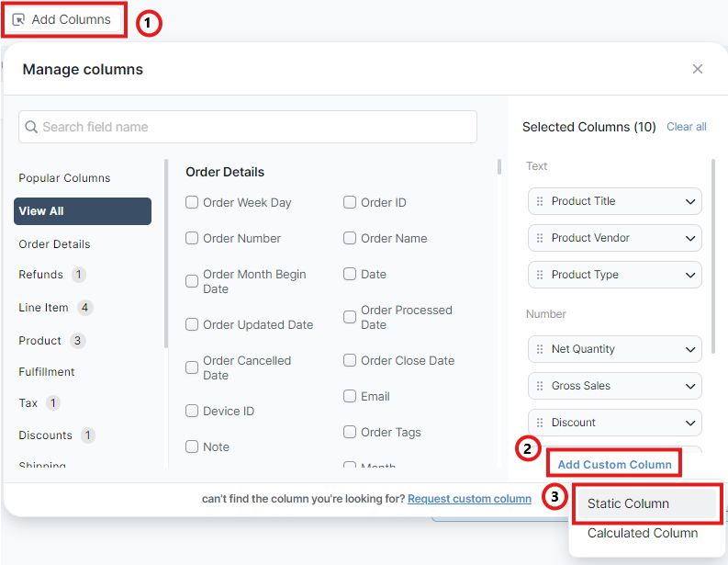The height and width of the screenshot is (565, 728).
Task: Grab the Discount column drag handle
Action: (x=540, y=423)
